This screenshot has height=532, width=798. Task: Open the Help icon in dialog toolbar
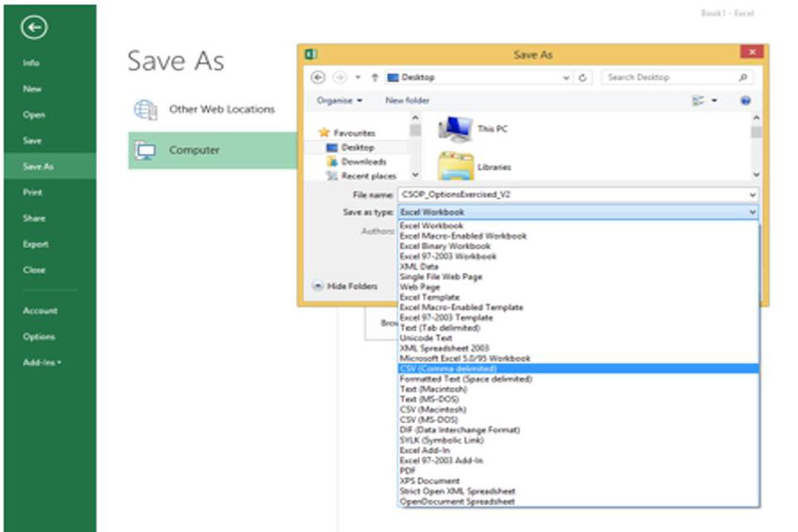click(746, 101)
